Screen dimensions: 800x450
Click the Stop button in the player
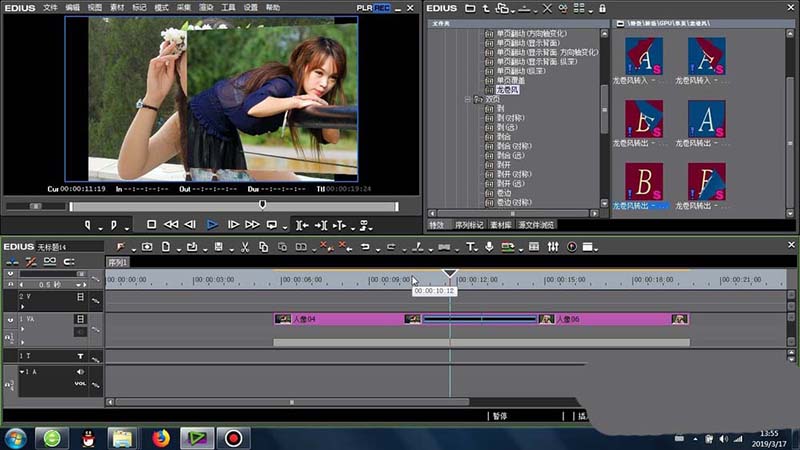click(152, 224)
